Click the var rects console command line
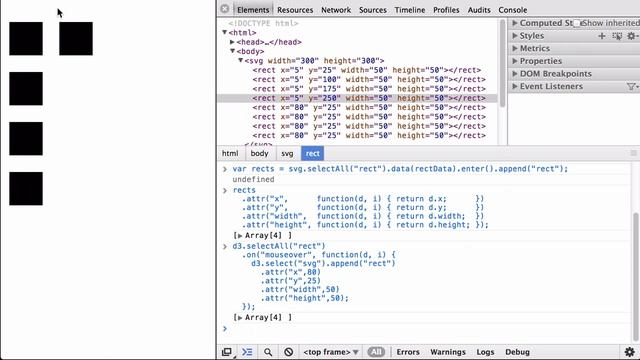Viewport: 640px width, 360px height. point(400,169)
